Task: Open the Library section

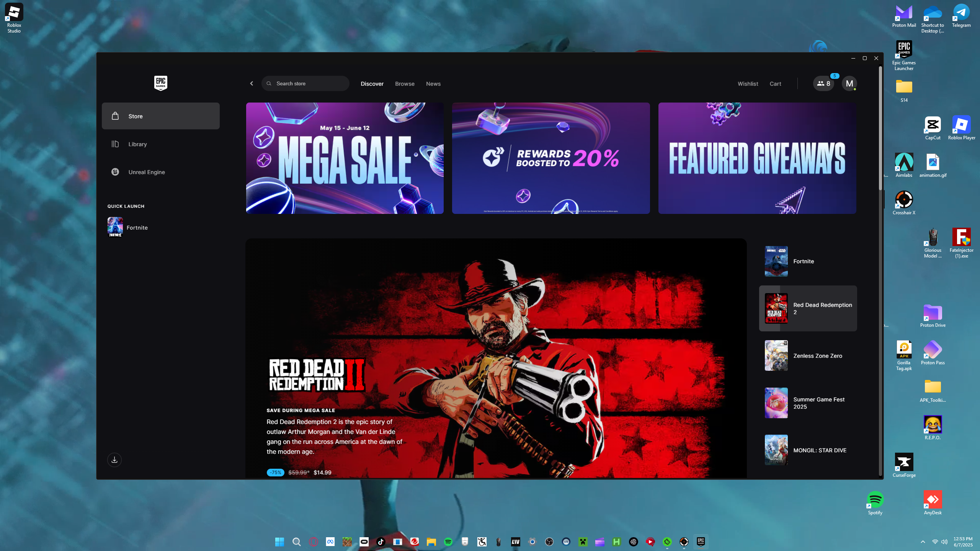Action: pos(137,144)
